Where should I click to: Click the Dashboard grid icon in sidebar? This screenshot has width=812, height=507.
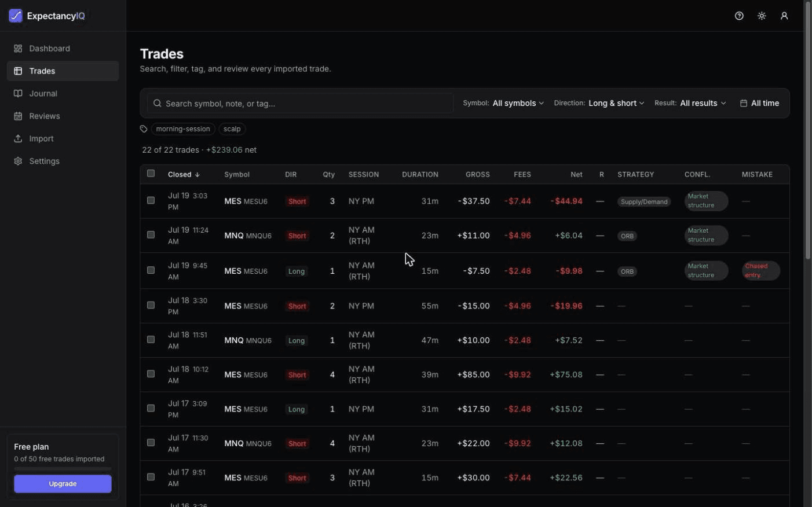tap(18, 49)
